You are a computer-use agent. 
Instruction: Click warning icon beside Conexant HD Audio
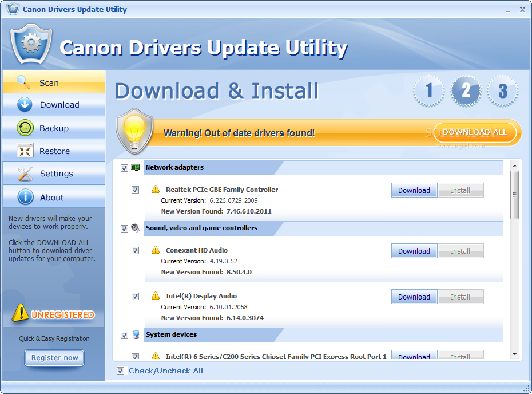point(156,250)
